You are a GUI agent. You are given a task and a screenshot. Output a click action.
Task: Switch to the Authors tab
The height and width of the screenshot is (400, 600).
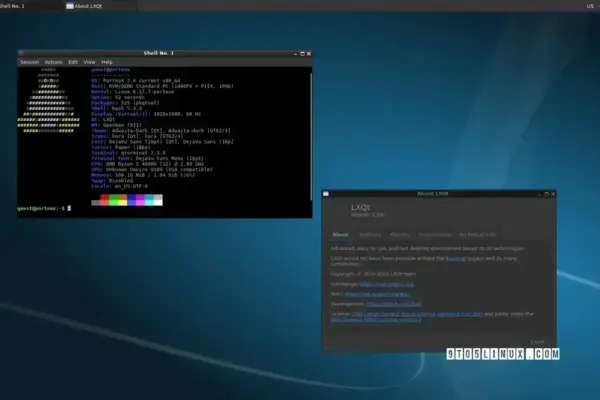point(370,235)
